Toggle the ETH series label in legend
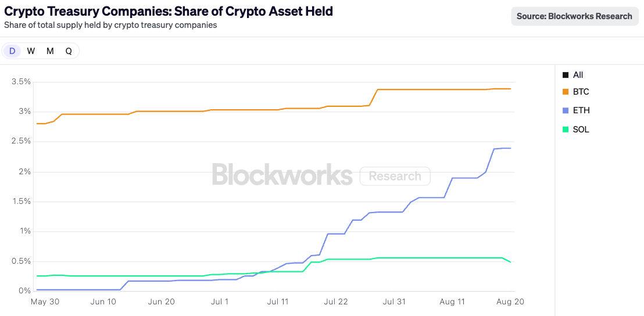This screenshot has height=316, width=644. coord(581,110)
